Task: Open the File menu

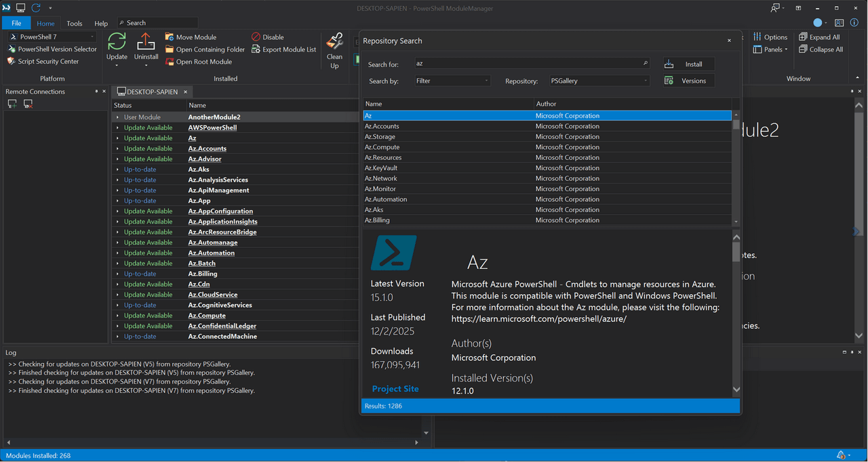Action: tap(16, 23)
